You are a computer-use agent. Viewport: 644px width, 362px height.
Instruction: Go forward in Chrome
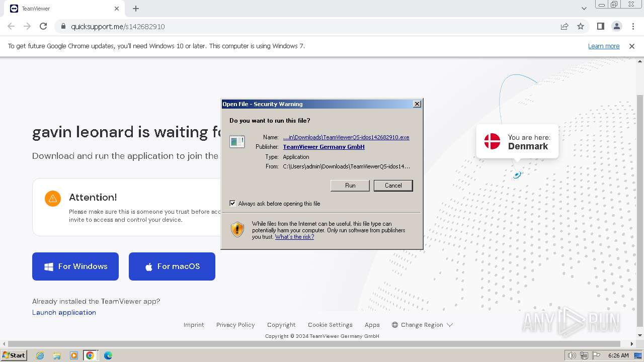pos(27,26)
